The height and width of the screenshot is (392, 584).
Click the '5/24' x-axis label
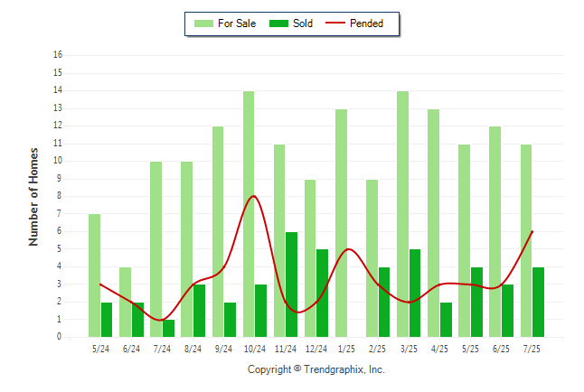pyautogui.click(x=100, y=349)
